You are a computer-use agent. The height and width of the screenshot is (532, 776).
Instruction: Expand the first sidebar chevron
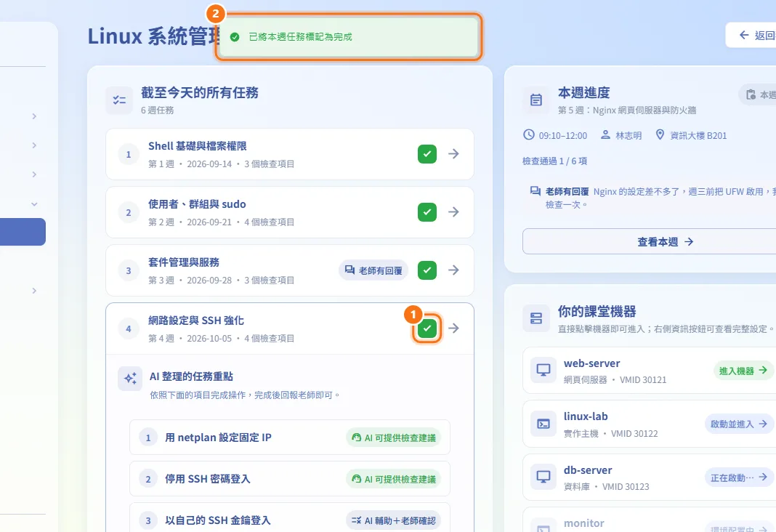34,116
